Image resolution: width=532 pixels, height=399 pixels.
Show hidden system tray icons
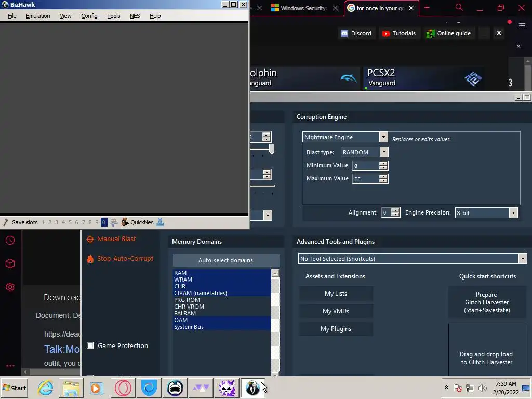[x=446, y=388]
